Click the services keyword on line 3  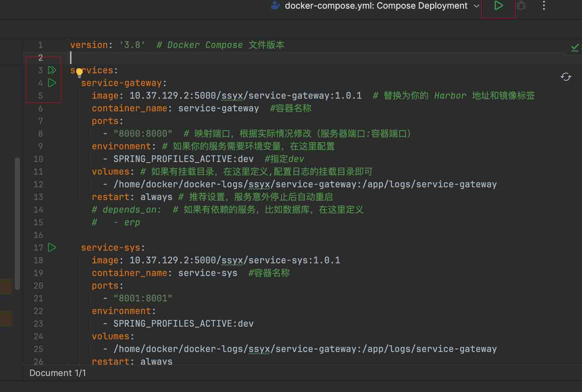click(x=92, y=70)
